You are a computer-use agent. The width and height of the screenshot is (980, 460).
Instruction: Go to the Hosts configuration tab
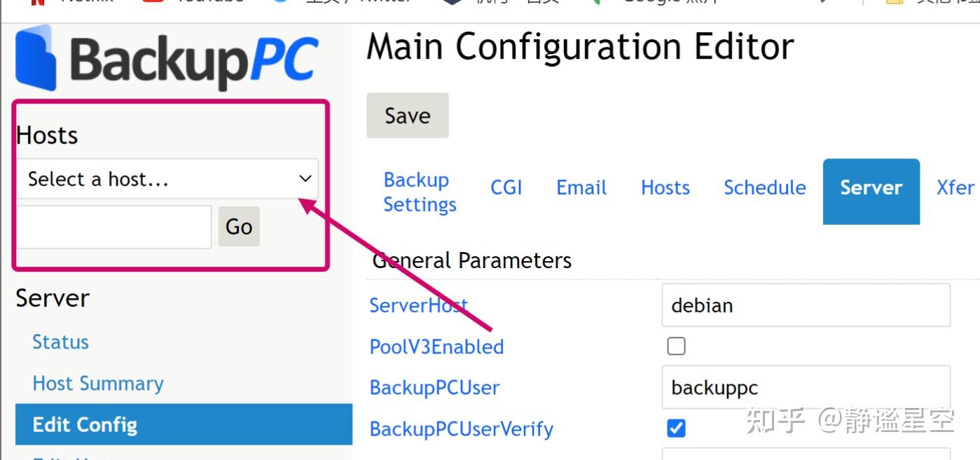click(665, 188)
